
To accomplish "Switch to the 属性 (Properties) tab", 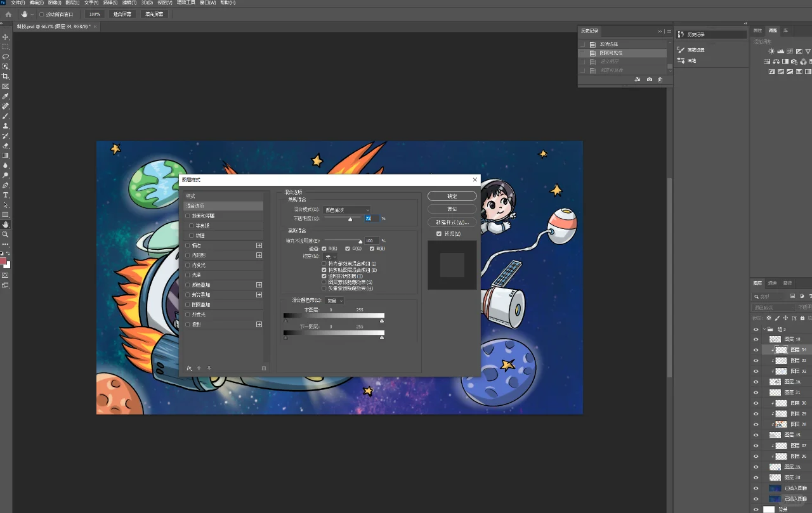I will click(x=757, y=30).
